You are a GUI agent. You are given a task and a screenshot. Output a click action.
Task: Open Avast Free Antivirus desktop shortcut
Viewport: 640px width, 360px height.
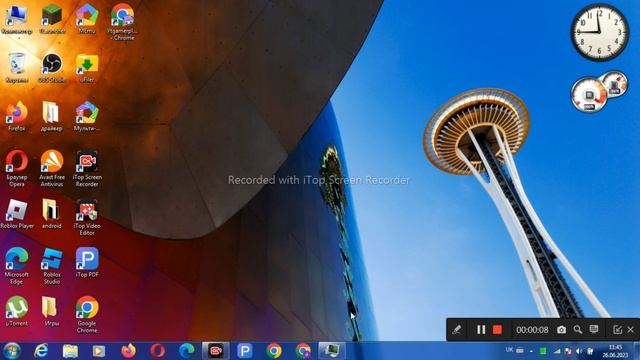point(52,169)
